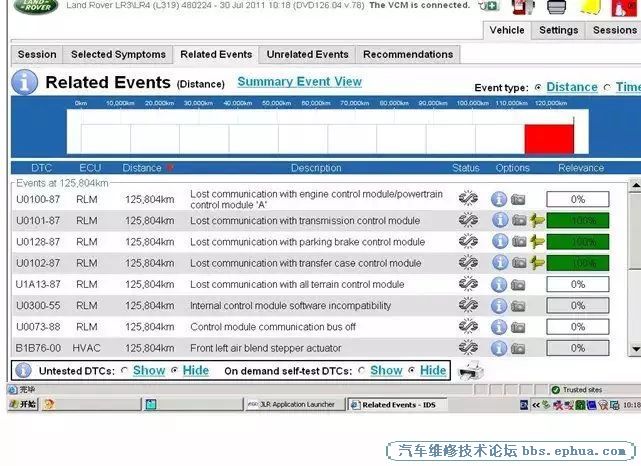
Task: Select Hide radio for self-test DTCs
Action: [x=412, y=370]
